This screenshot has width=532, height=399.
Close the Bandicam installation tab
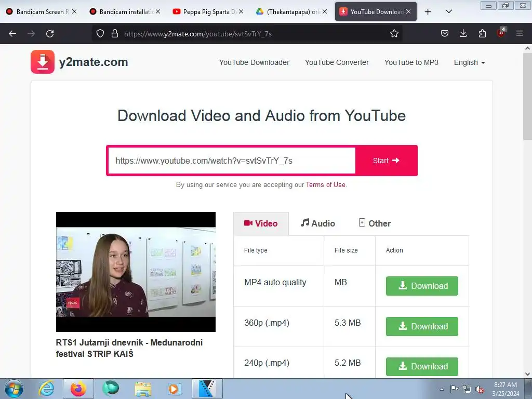click(x=158, y=11)
